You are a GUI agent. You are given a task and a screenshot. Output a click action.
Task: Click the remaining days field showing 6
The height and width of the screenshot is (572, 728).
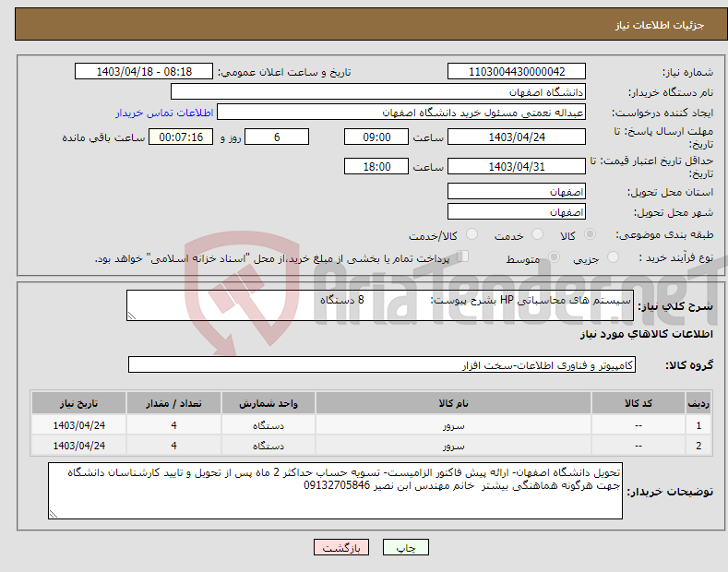(277, 137)
